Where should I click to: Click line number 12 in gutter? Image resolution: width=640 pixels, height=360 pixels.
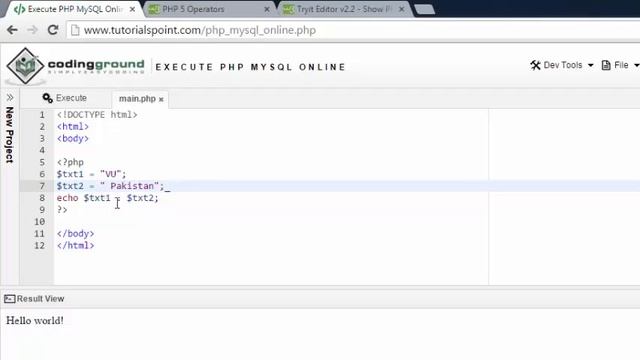(x=39, y=245)
